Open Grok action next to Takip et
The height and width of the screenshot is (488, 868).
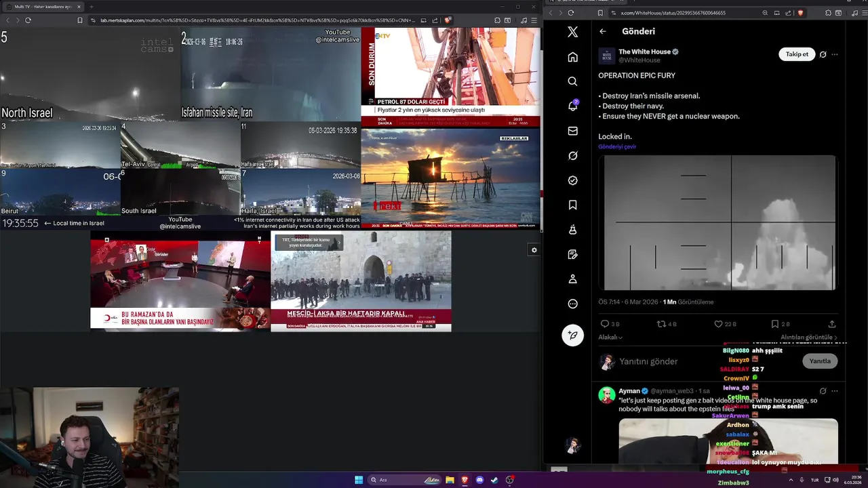[x=823, y=54]
